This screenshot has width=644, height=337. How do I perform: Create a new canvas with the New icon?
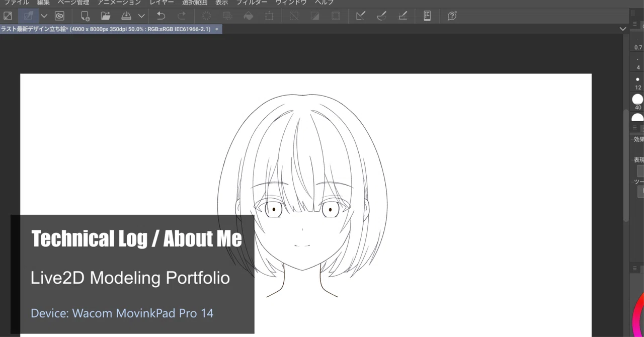coord(85,16)
